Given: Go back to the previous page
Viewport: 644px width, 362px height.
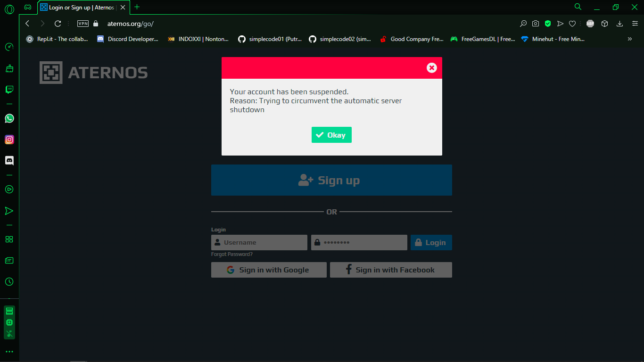Looking at the screenshot, I should point(27,24).
